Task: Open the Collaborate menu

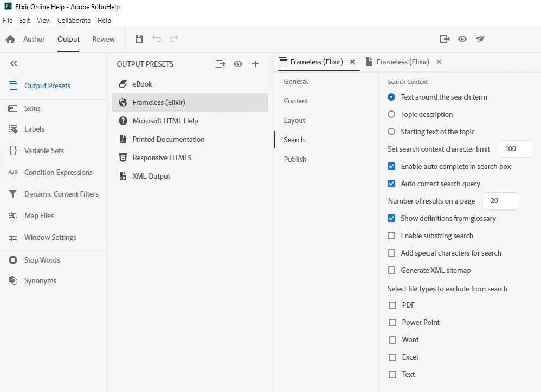Action: (74, 21)
